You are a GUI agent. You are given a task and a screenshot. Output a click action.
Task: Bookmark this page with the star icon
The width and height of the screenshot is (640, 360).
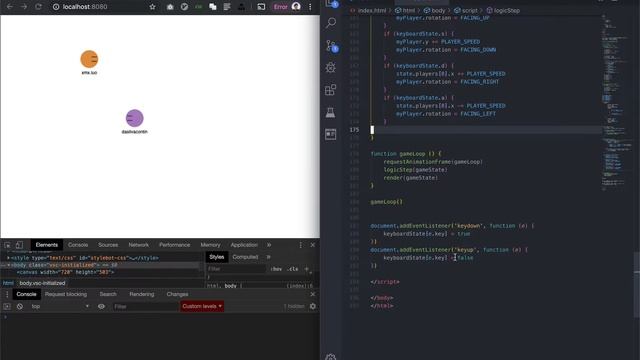(152, 7)
